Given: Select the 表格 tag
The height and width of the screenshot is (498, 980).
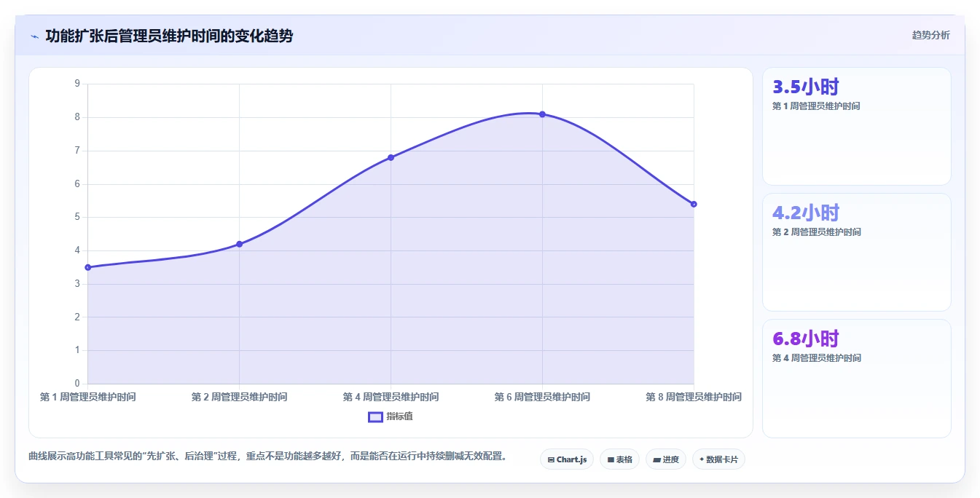Looking at the screenshot, I should click(619, 459).
